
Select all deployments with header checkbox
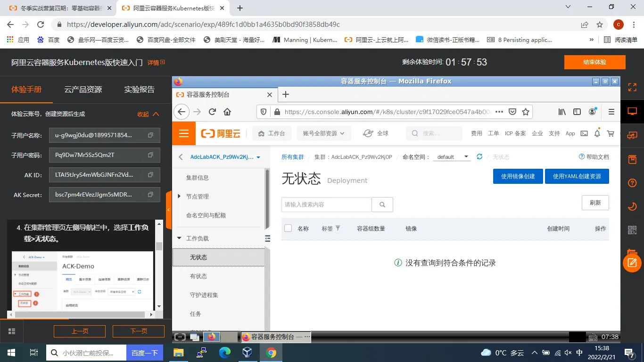[288, 228]
